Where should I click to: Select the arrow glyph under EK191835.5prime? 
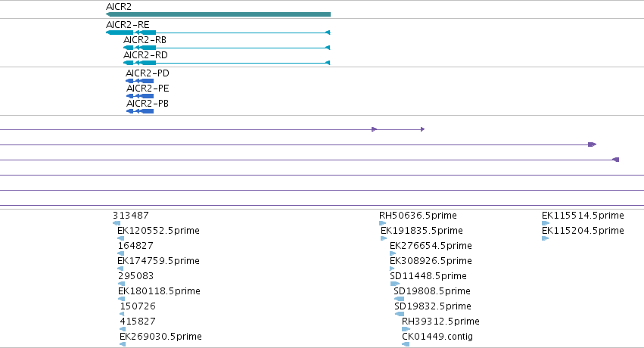384,238
